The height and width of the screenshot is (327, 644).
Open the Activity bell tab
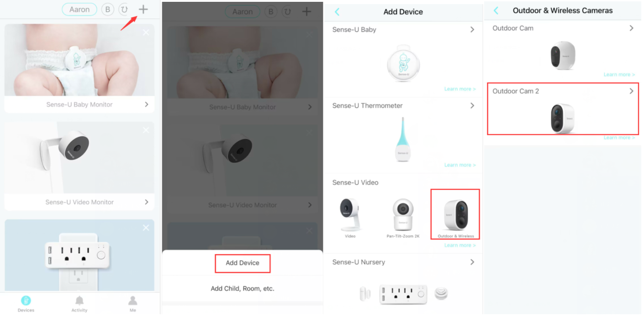click(x=79, y=304)
